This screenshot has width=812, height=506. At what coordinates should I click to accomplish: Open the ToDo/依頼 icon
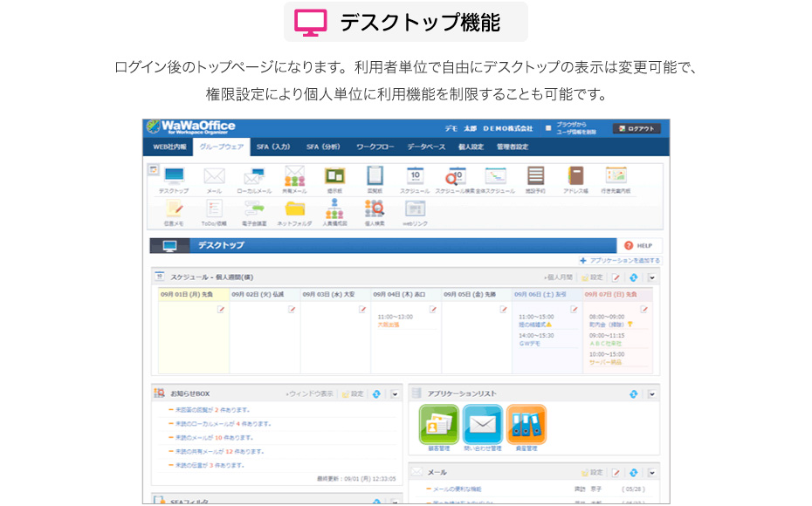(214, 209)
